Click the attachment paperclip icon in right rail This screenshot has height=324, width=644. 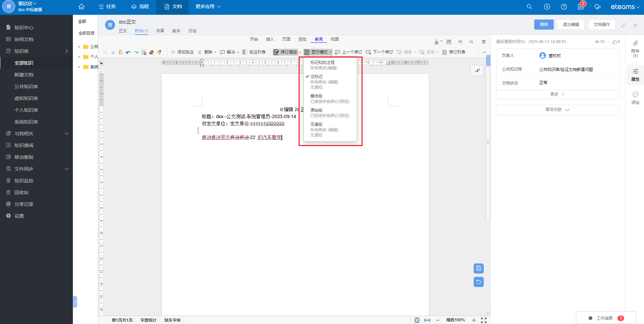[635, 43]
